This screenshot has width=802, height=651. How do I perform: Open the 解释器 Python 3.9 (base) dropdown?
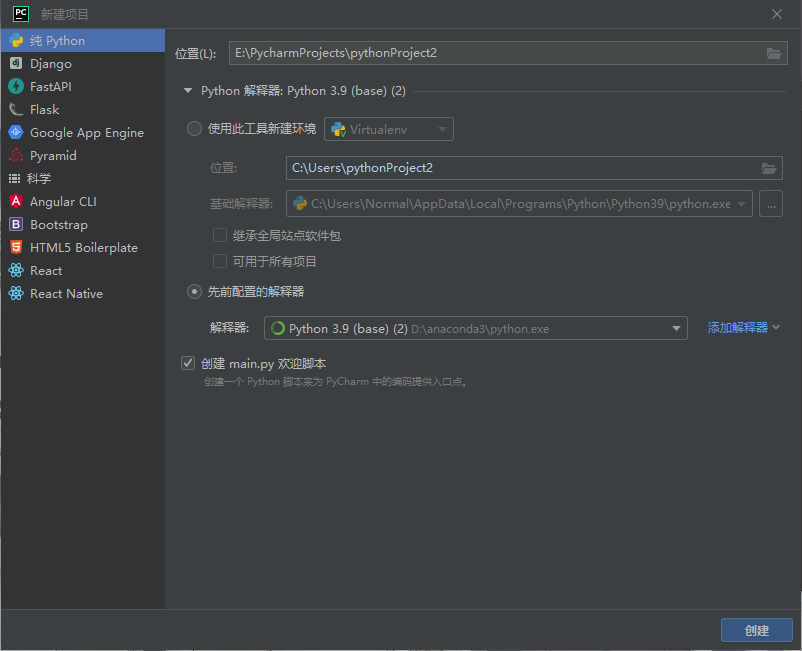(476, 328)
